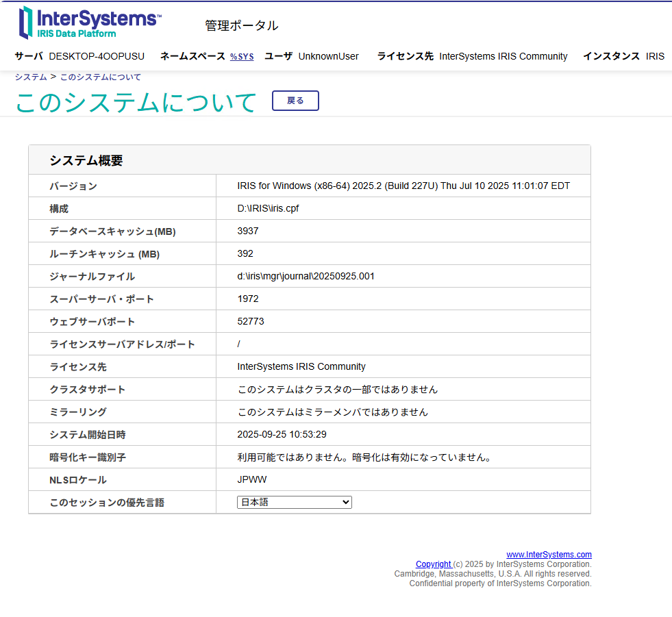Go to システム in the breadcrumb
This screenshot has height=617, width=672.
pos(31,77)
